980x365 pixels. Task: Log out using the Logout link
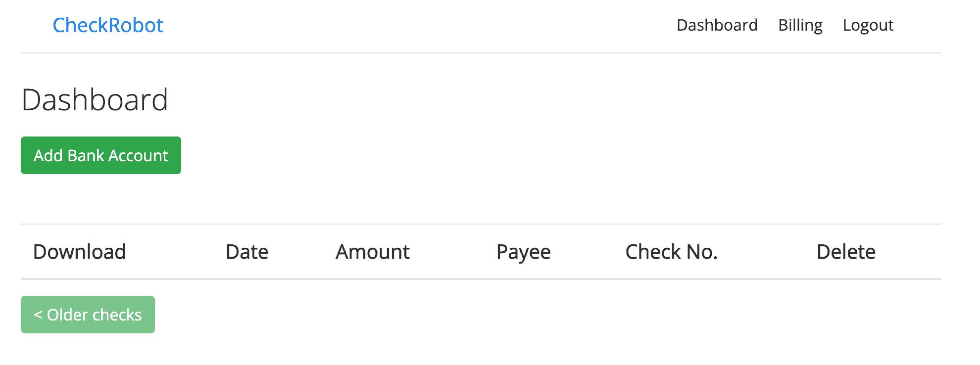[x=868, y=25]
